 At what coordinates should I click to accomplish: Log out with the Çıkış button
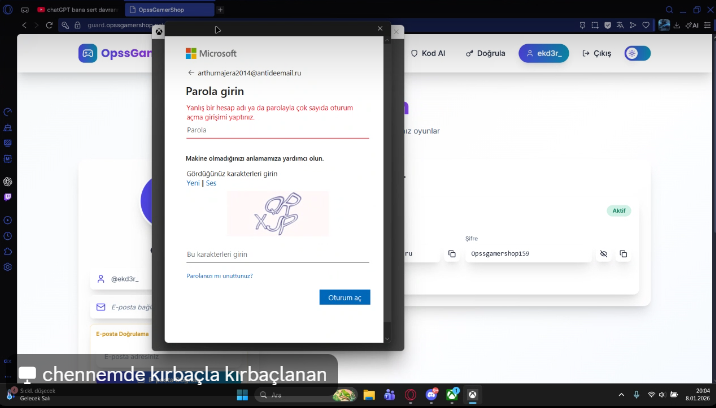click(596, 53)
